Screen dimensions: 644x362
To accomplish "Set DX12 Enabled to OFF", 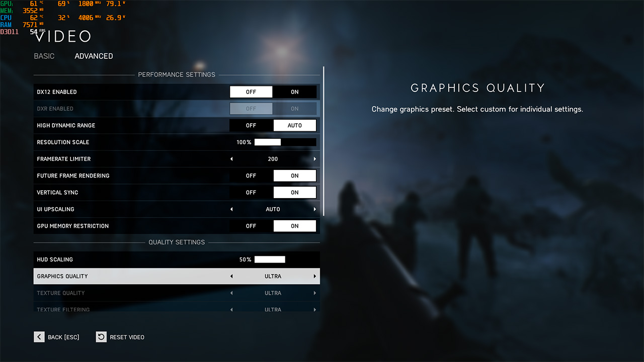I will [251, 92].
